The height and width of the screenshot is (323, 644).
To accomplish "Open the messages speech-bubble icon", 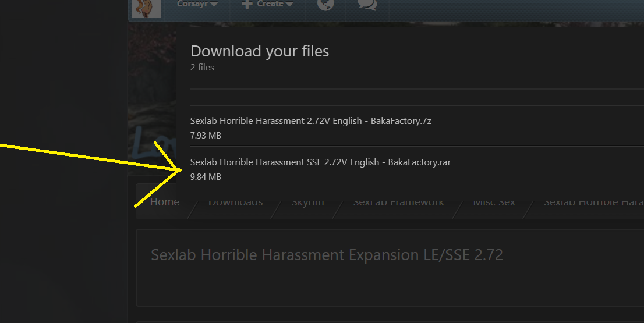I will (x=367, y=4).
